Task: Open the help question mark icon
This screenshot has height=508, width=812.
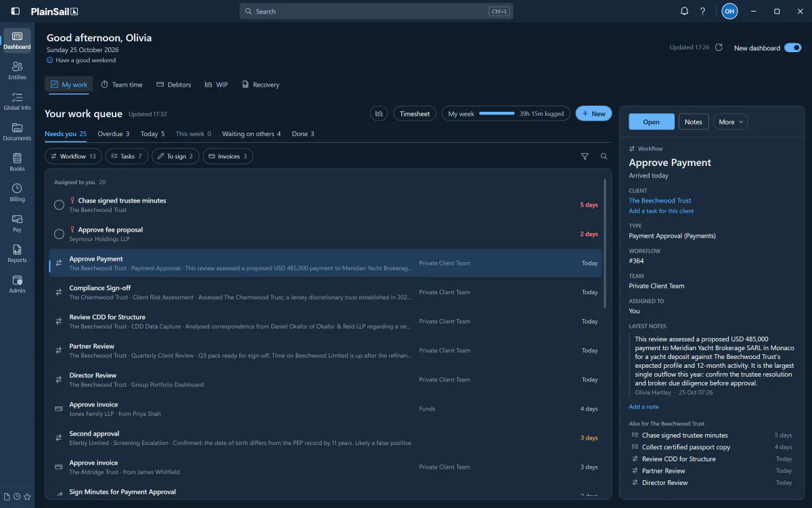Action: [703, 12]
